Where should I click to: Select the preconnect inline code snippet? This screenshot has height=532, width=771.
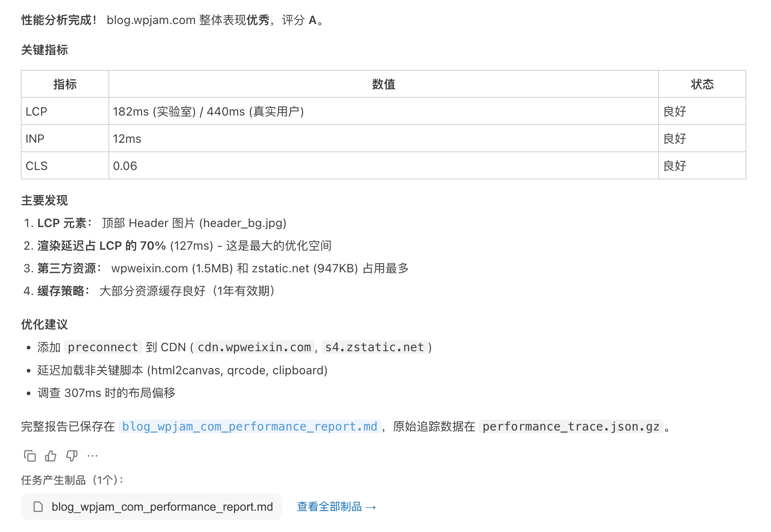pos(102,347)
